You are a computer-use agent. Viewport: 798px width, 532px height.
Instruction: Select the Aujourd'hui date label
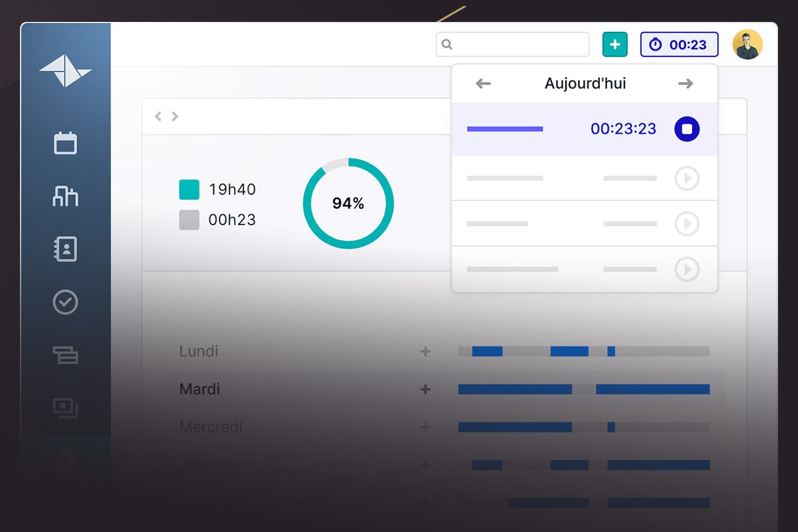pos(585,84)
